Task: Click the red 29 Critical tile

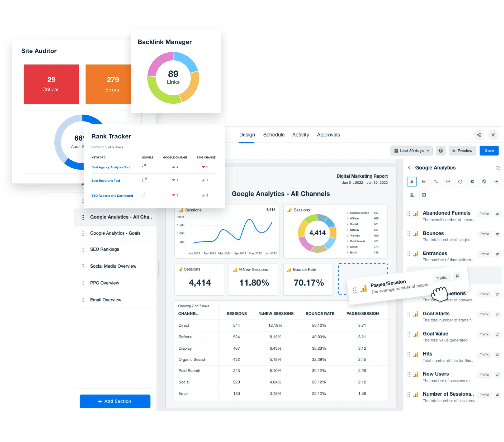Action: click(51, 84)
